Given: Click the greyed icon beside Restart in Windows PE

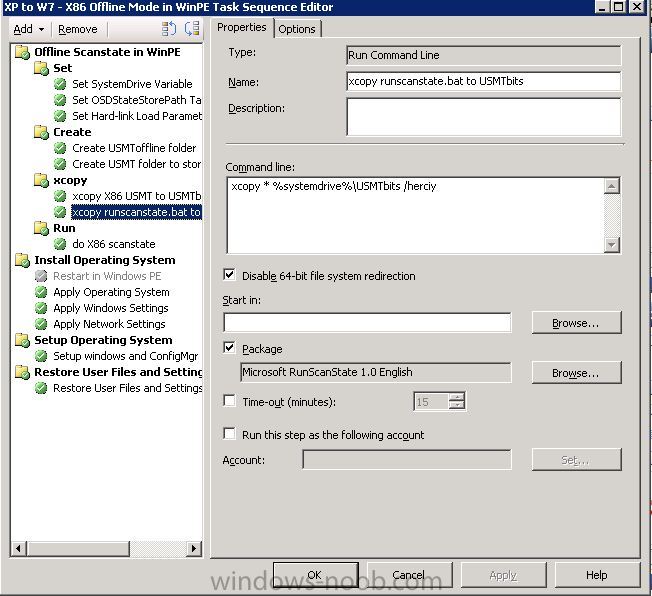Looking at the screenshot, I should (41, 276).
